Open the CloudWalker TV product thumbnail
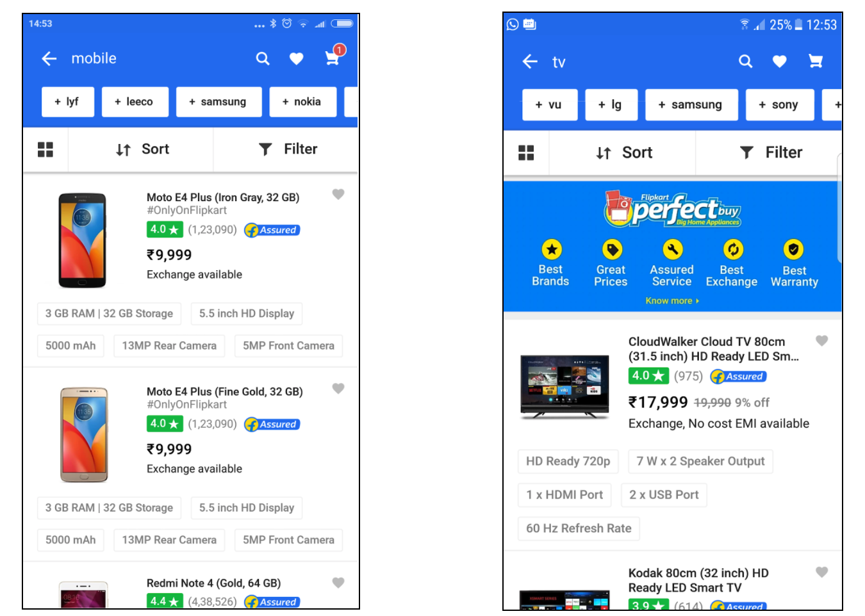 (x=564, y=386)
